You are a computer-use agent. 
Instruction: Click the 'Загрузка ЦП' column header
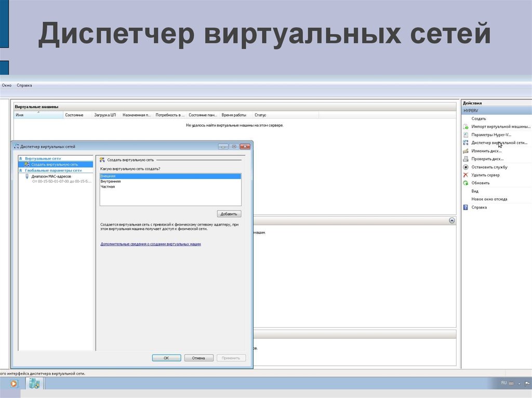point(106,115)
